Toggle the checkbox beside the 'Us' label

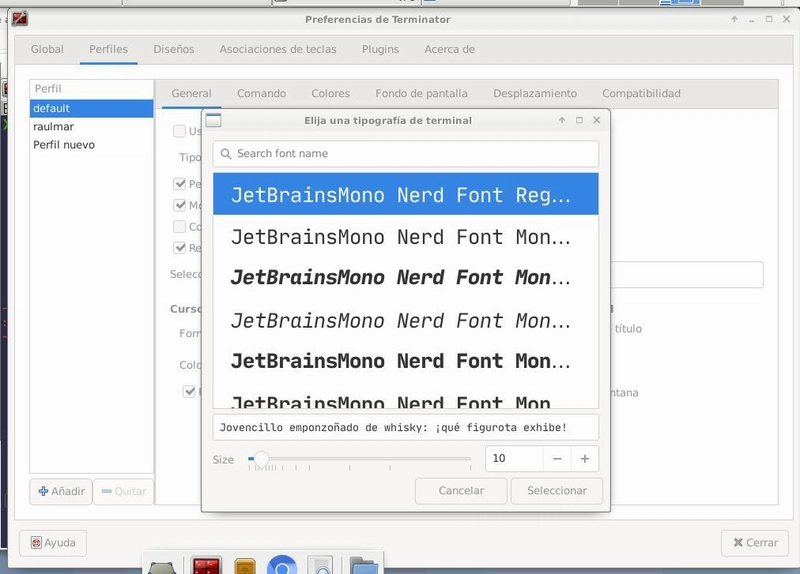pyautogui.click(x=179, y=131)
